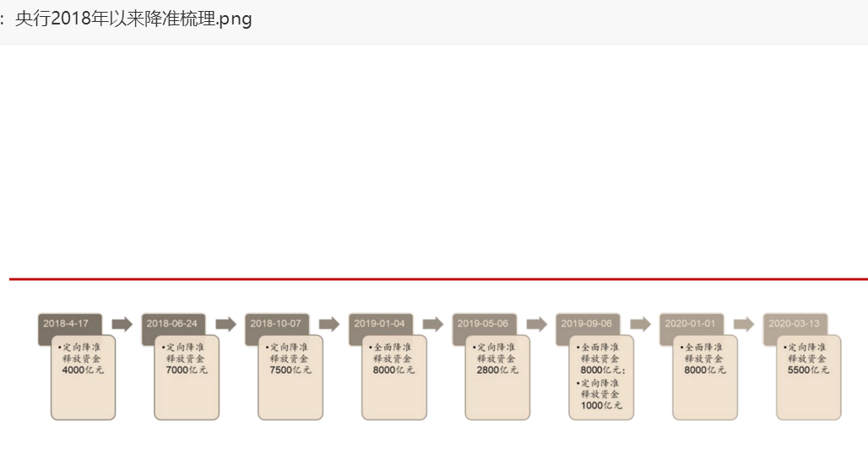
Task: Select the 2020-03-13 date marker
Action: (795, 324)
